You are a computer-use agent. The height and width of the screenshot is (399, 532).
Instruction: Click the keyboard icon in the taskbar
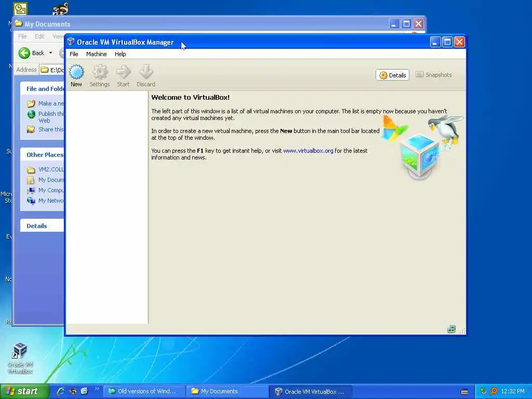click(x=464, y=392)
